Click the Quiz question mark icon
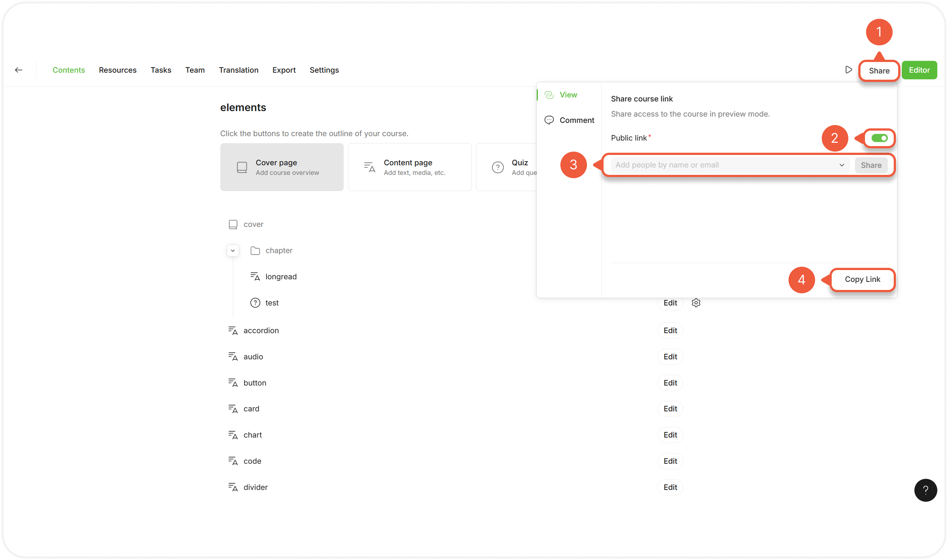 pos(498,167)
